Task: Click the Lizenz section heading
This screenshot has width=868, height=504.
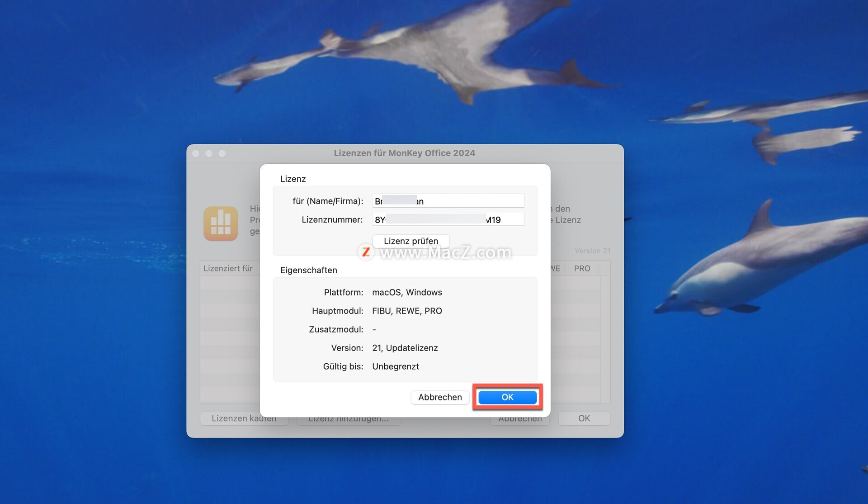Action: pos(293,179)
